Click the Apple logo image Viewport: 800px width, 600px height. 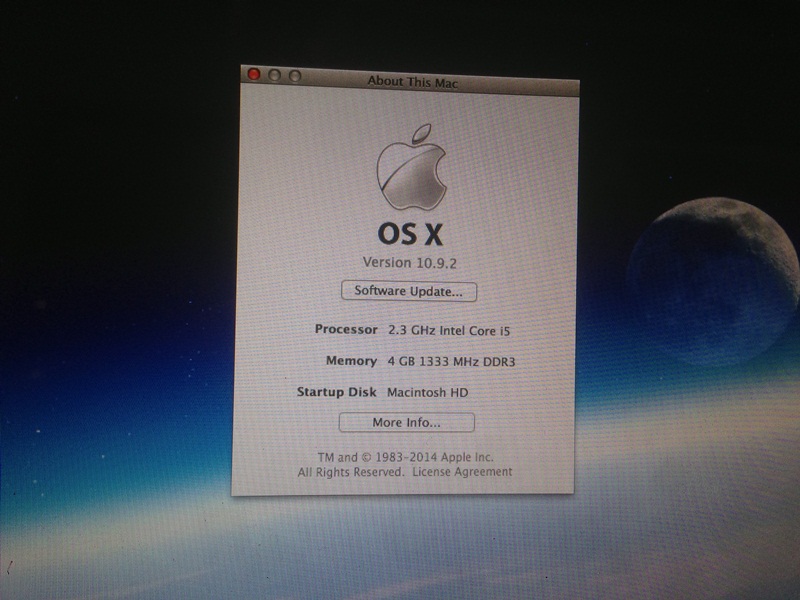(411, 167)
